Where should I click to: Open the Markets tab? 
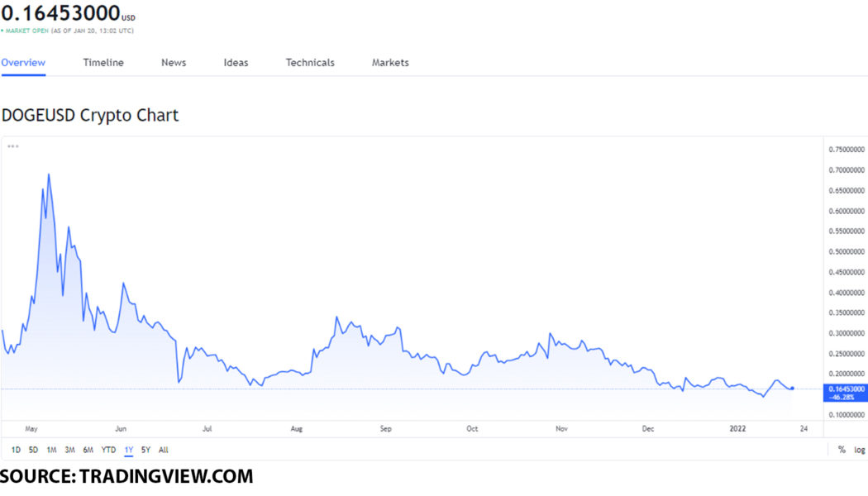tap(389, 62)
